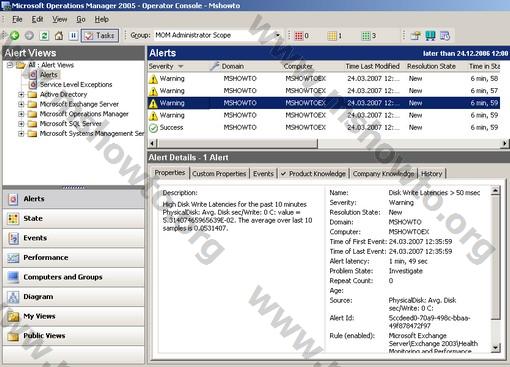
Task: Click the wrench maintenance column header icon
Action: pyautogui.click(x=214, y=66)
